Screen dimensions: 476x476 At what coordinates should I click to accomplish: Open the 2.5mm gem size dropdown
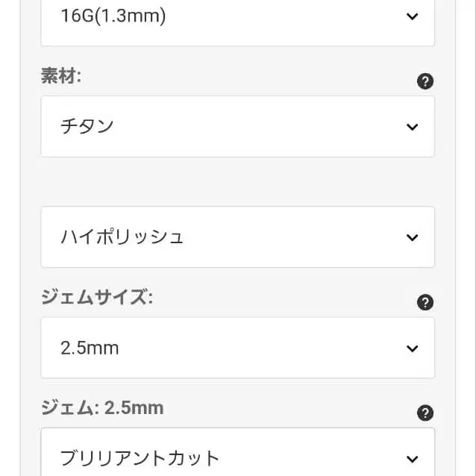(x=238, y=348)
